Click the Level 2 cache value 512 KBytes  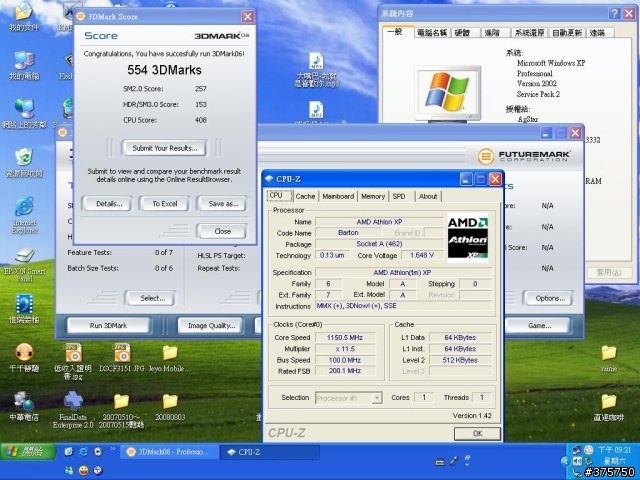click(460, 360)
